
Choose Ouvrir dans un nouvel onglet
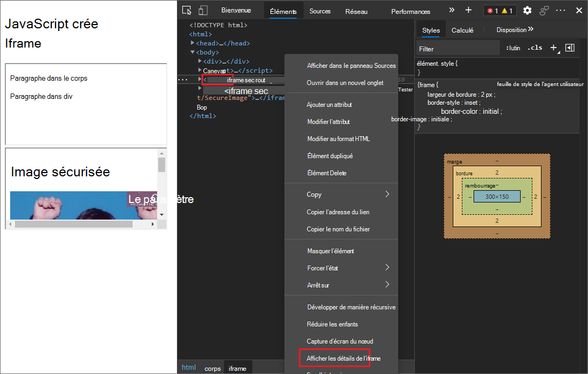[341, 83]
